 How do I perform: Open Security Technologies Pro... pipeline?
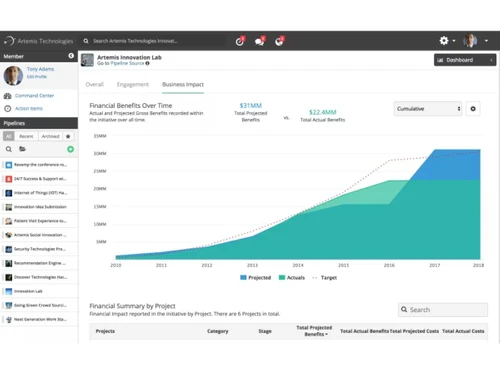tap(40, 249)
